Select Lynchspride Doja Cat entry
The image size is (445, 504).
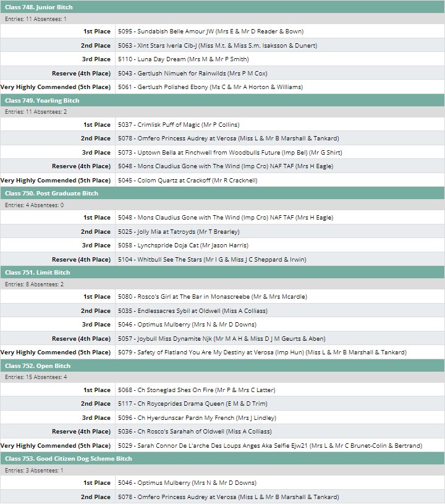(183, 246)
